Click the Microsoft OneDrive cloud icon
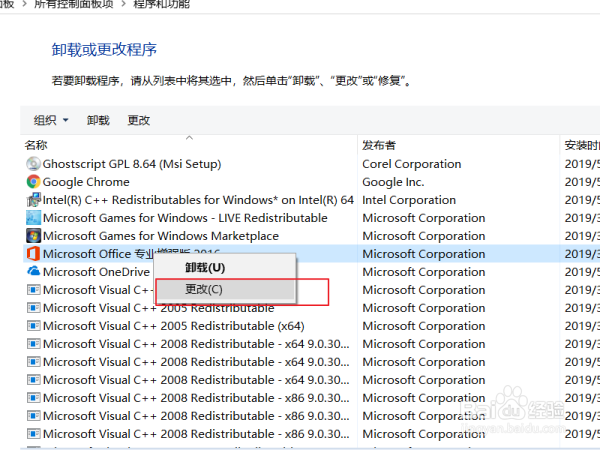Image resolution: width=600 pixels, height=450 pixels. (x=33, y=271)
